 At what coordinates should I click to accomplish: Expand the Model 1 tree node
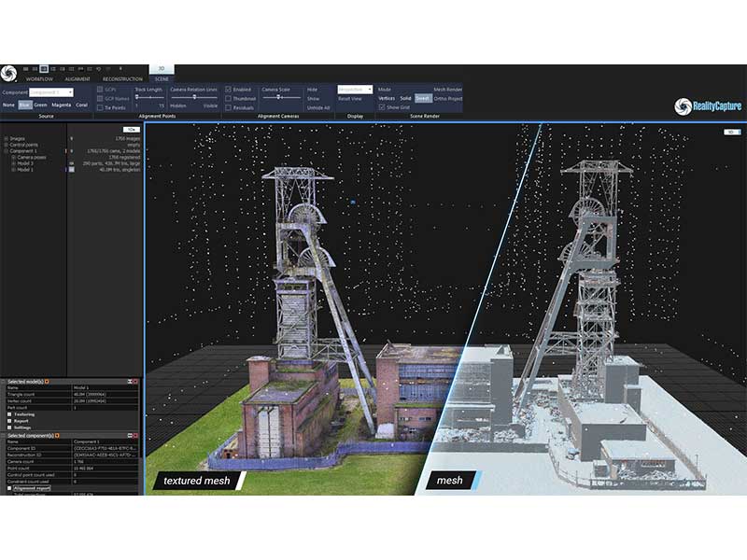coord(13,170)
